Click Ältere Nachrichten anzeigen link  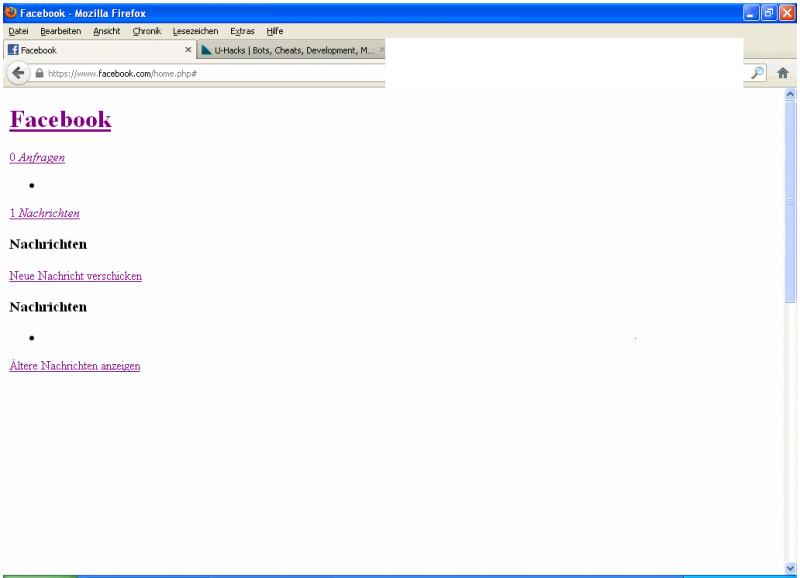pos(74,366)
